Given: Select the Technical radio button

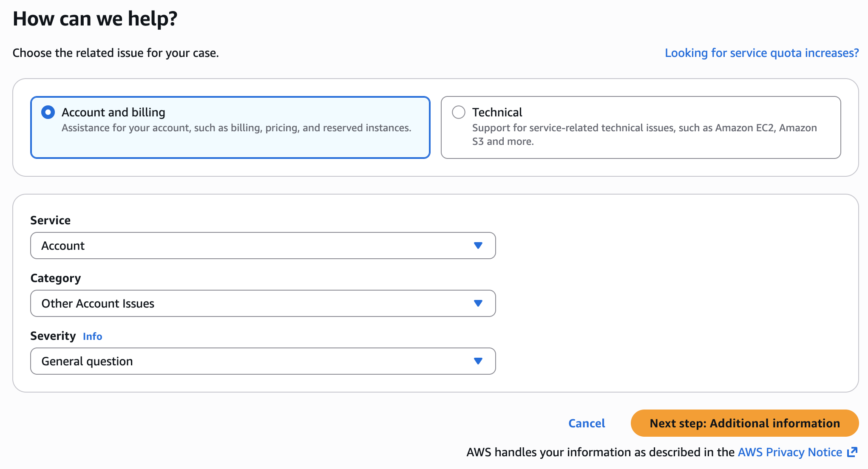Looking at the screenshot, I should click(459, 113).
